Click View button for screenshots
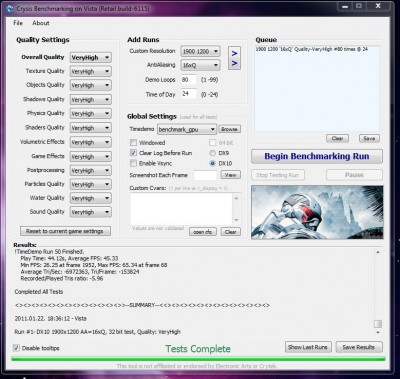Image resolution: width=400 pixels, height=379 pixels. click(x=230, y=175)
